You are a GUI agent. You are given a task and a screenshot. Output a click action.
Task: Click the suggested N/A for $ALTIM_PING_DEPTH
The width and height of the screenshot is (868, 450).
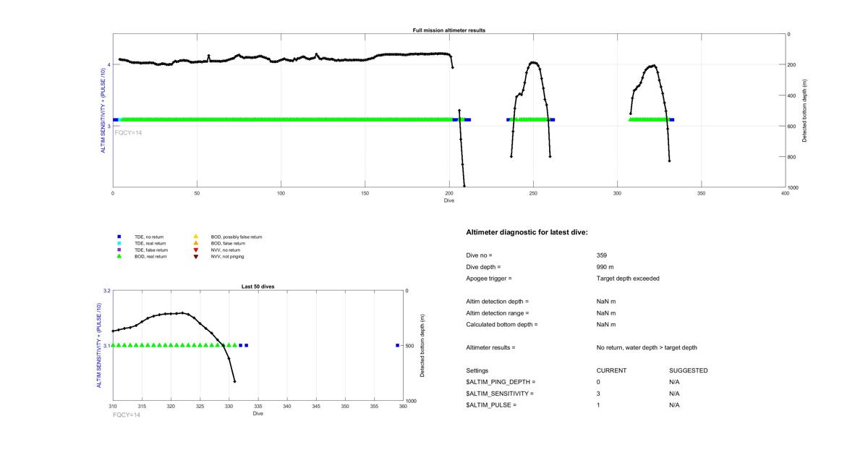(x=675, y=382)
